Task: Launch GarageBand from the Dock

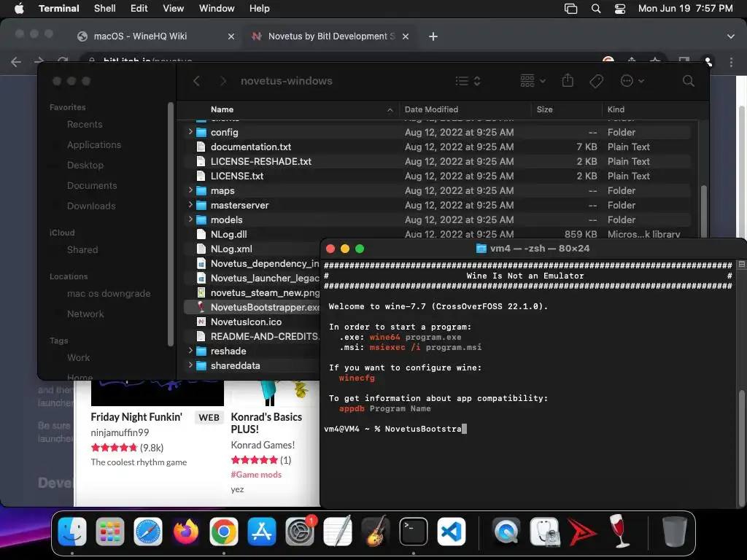Action: (x=376, y=531)
